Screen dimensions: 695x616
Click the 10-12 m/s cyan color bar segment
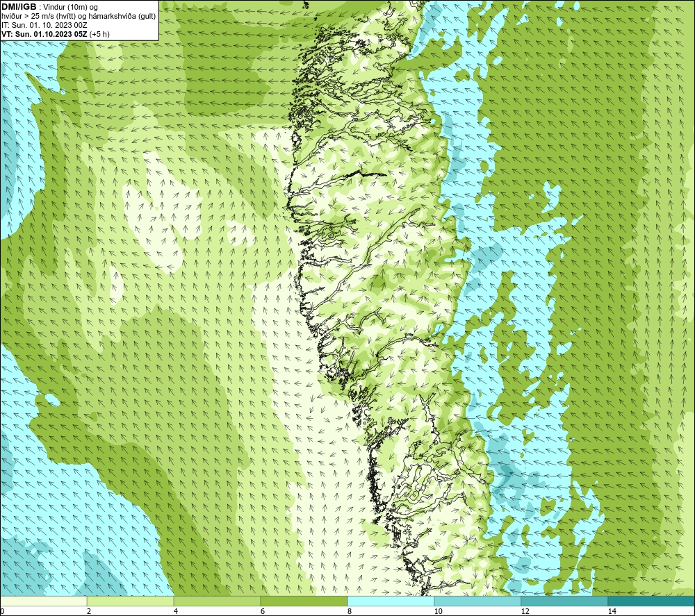coord(478,601)
